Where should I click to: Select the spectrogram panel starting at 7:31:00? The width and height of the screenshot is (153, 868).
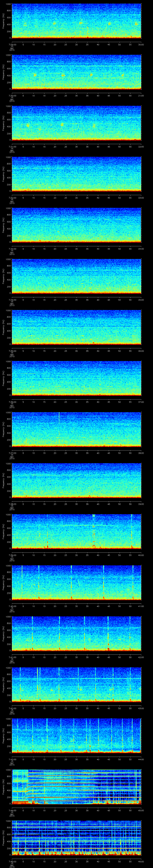tap(76, 123)
